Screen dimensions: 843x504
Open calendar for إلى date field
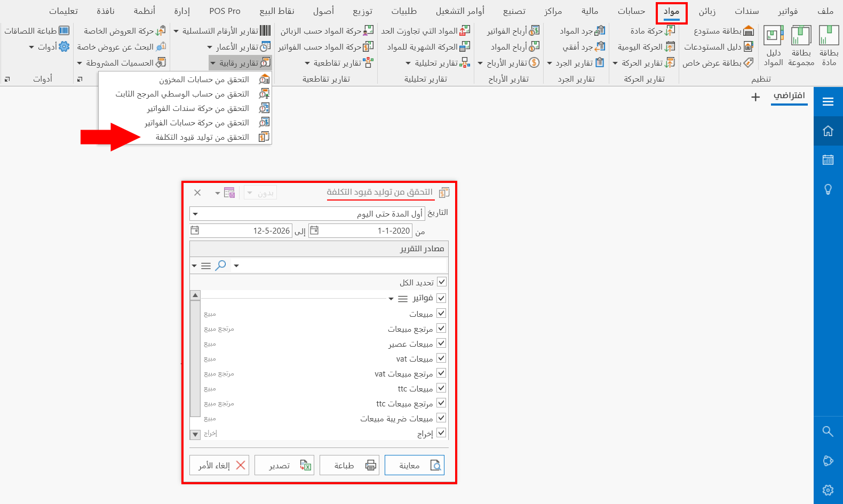coord(195,230)
